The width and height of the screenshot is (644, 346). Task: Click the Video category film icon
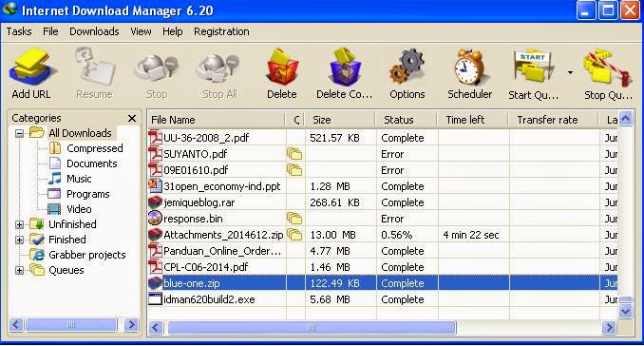pos(54,209)
